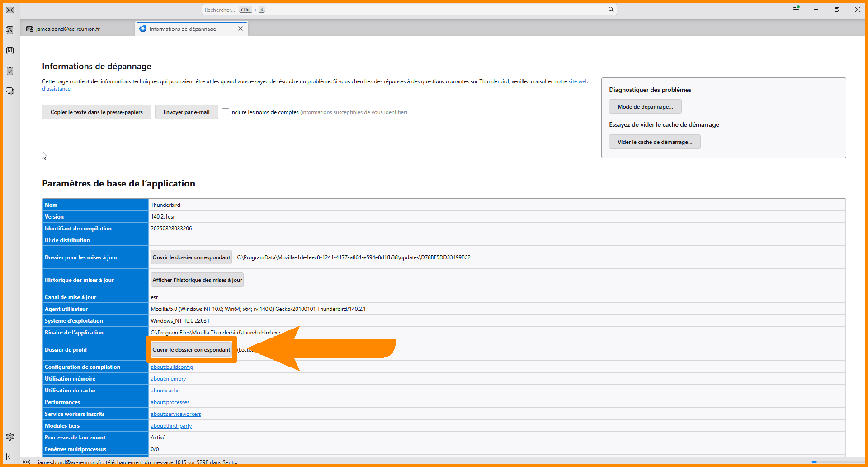Enable 'Inclure les noms de comptes' checkbox
868x467 pixels.
click(x=226, y=112)
